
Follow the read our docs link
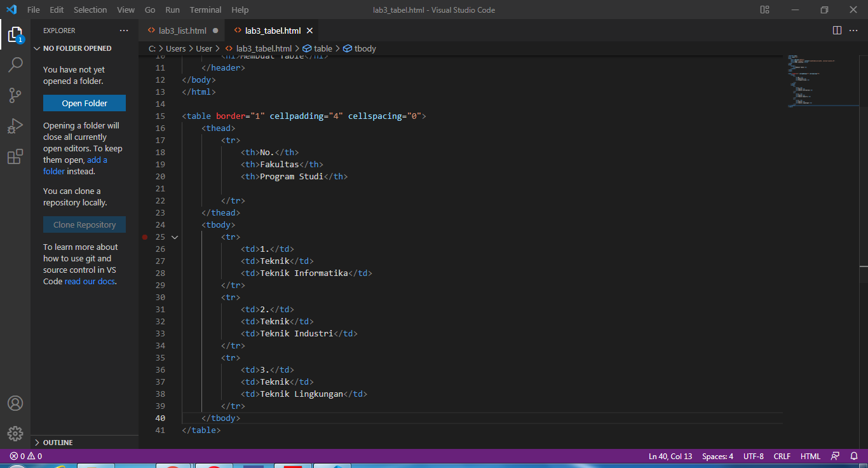88,281
